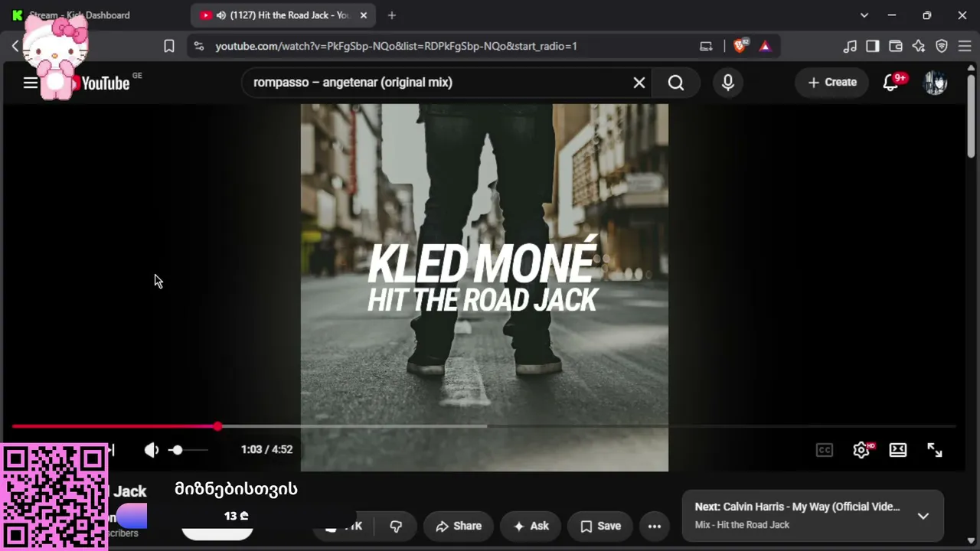Image resolution: width=980 pixels, height=551 pixels.
Task: Close the Hit the Road Jack tab
Action: point(364,15)
